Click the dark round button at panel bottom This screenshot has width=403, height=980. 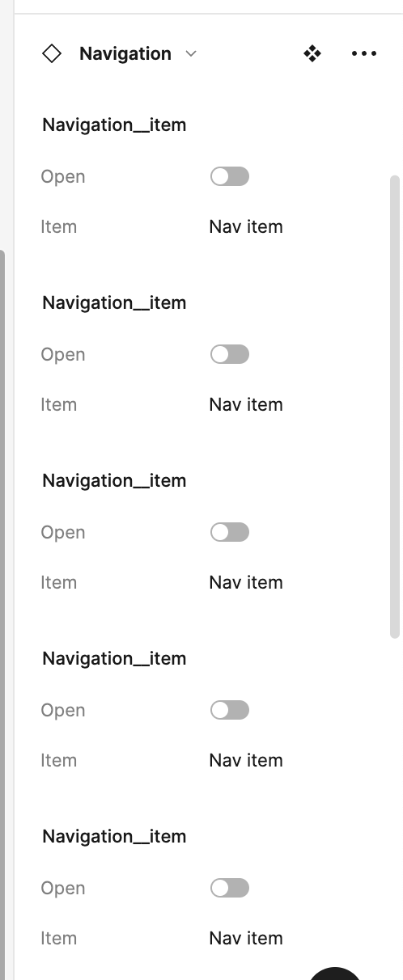tap(335, 974)
